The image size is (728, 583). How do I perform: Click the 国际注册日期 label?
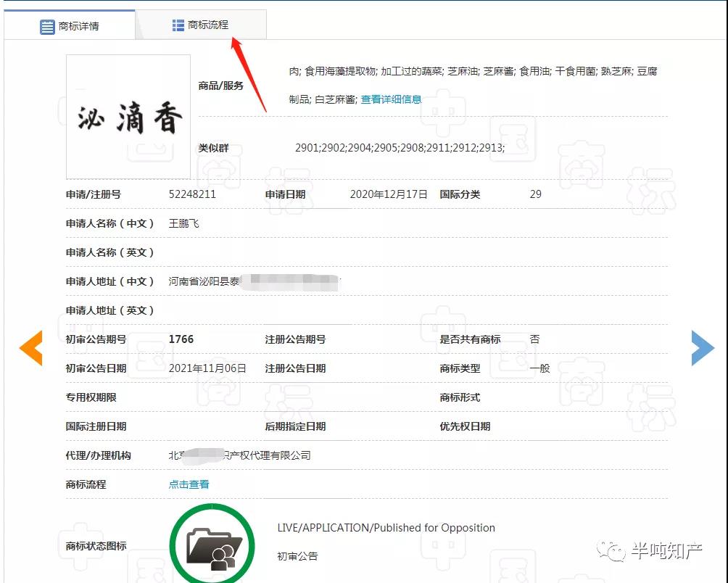point(96,426)
